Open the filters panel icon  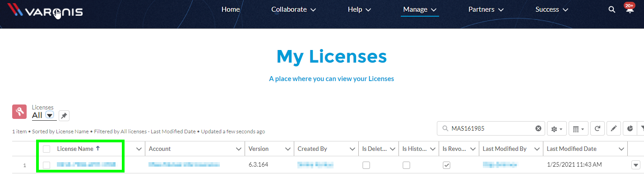click(x=641, y=129)
